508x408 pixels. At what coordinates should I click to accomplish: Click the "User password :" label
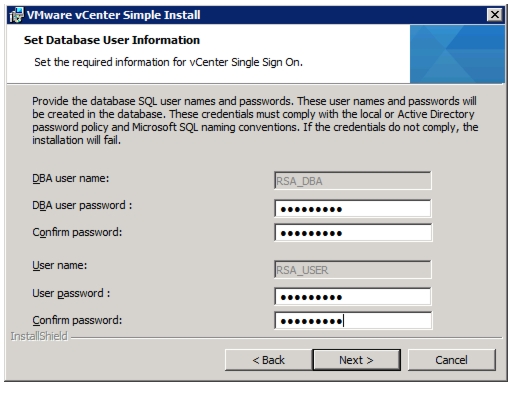71,293
